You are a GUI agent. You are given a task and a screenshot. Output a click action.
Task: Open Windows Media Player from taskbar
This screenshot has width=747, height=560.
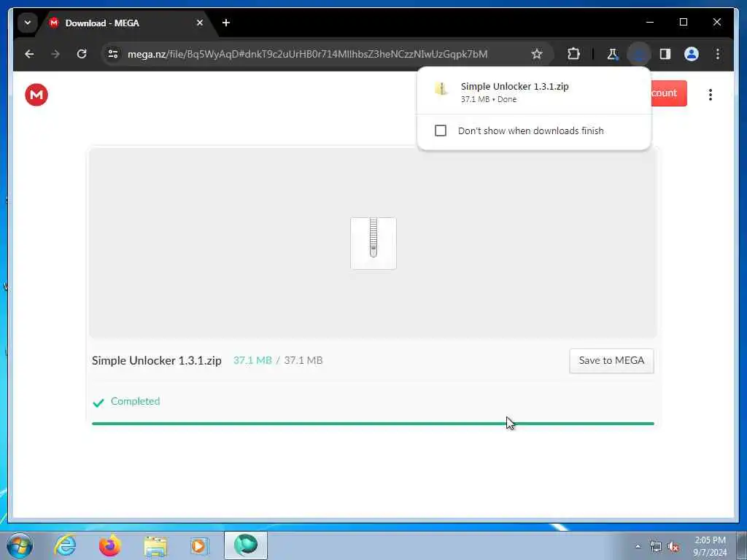(199, 545)
